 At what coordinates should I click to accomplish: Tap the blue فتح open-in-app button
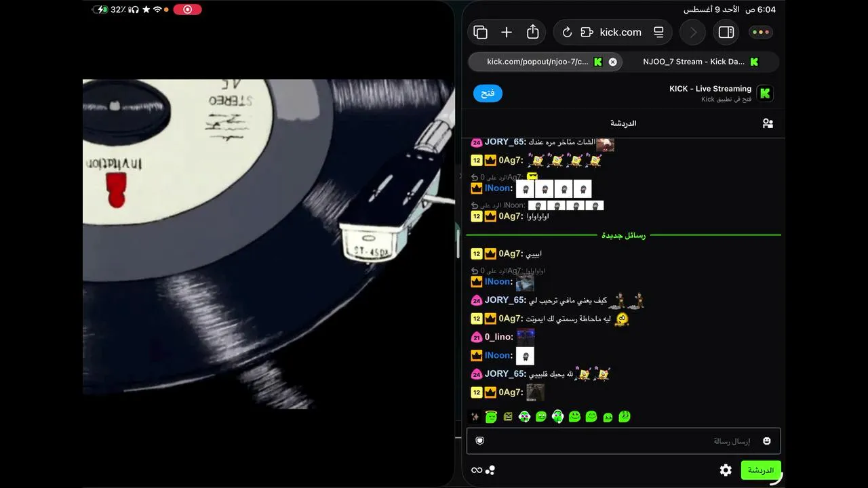[x=488, y=94]
